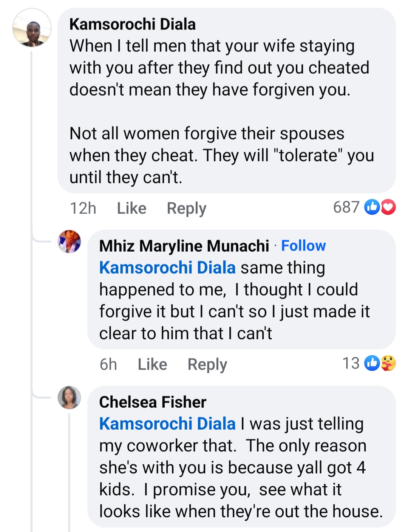Open Mhiz Maryline Munachi's name link
The width and height of the screenshot is (408, 532).
tap(184, 246)
